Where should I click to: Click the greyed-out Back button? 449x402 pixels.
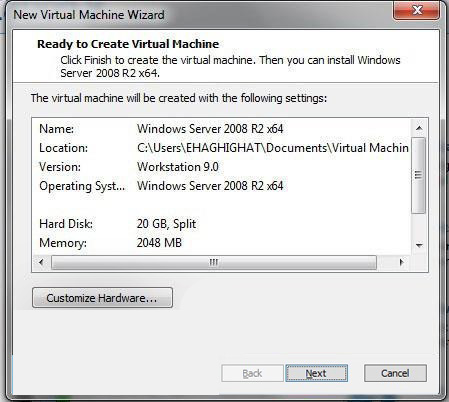(252, 373)
